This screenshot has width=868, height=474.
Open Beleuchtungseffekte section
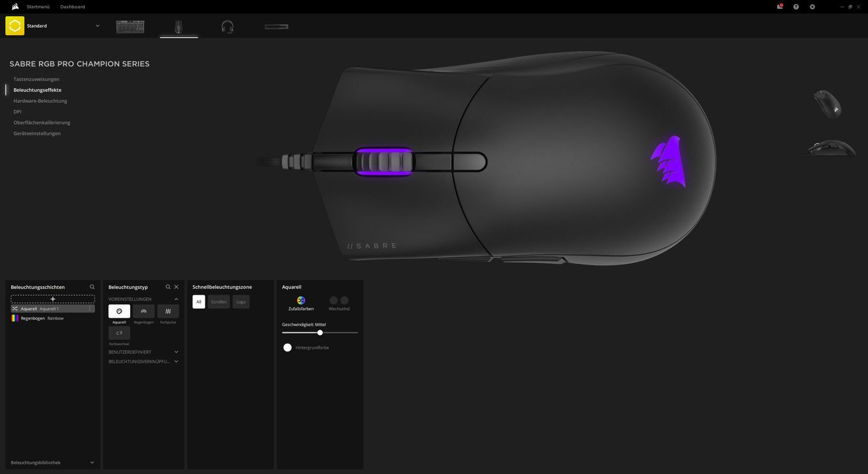click(x=38, y=90)
